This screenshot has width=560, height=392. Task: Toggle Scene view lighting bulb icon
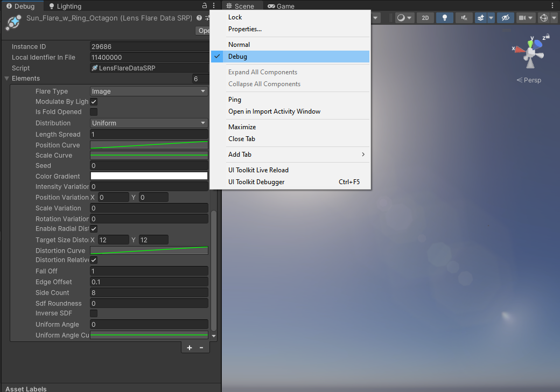click(444, 18)
